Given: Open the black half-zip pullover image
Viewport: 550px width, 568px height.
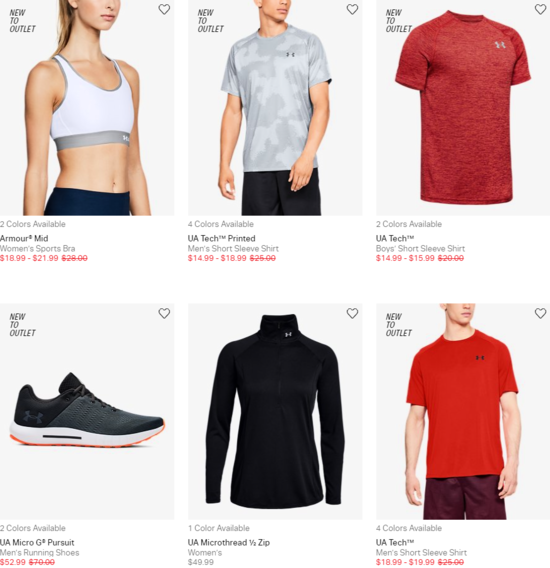Looking at the screenshot, I should click(x=275, y=412).
